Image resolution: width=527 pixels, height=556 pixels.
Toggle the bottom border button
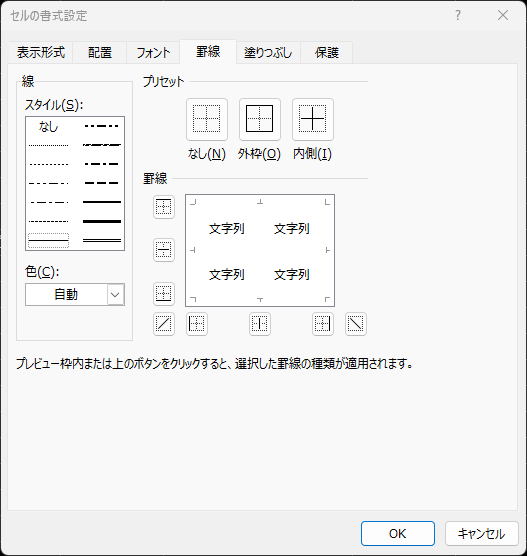click(x=163, y=294)
